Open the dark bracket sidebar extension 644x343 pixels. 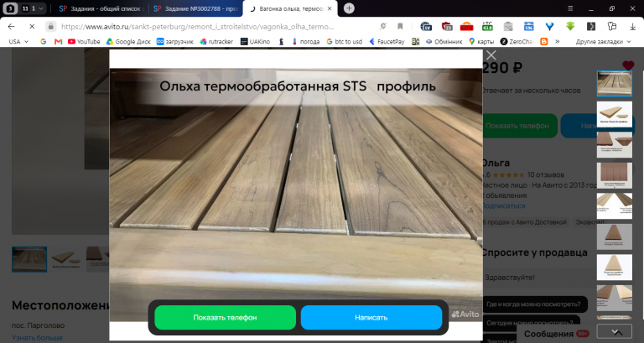click(591, 27)
